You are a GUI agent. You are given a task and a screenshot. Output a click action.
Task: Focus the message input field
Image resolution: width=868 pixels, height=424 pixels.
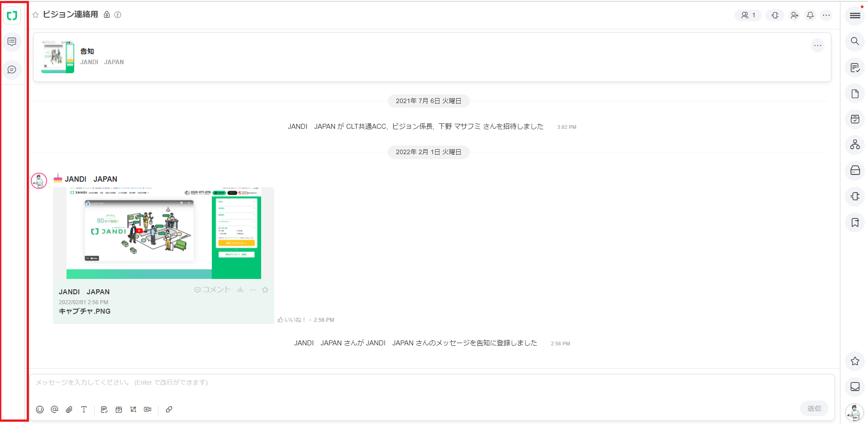[x=432, y=382]
